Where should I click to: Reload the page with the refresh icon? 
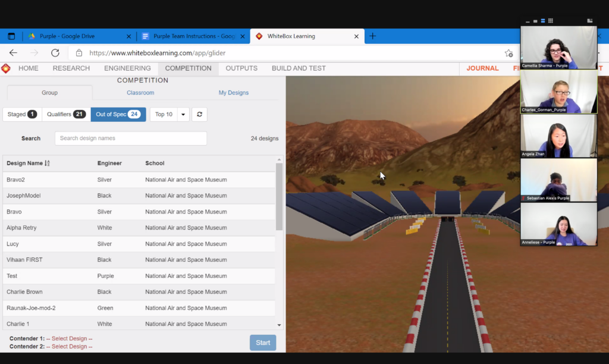55,53
